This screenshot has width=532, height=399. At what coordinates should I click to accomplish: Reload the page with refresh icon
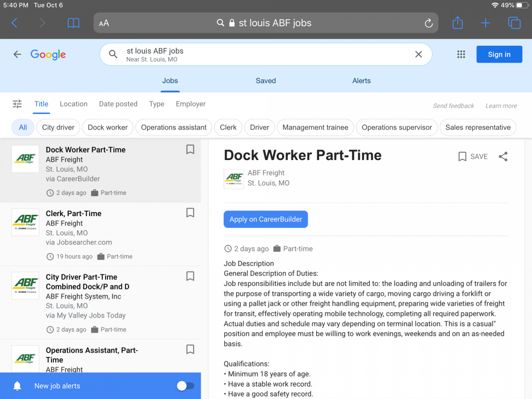pos(429,23)
